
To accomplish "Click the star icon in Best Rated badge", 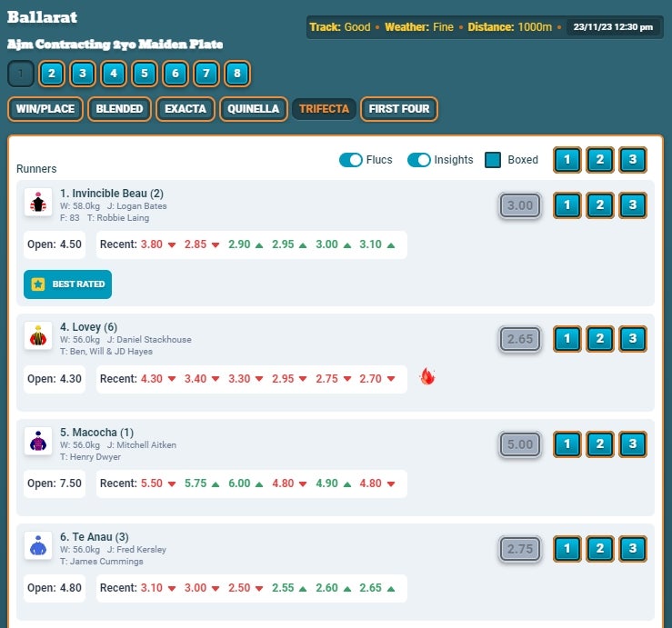I will click(37, 284).
